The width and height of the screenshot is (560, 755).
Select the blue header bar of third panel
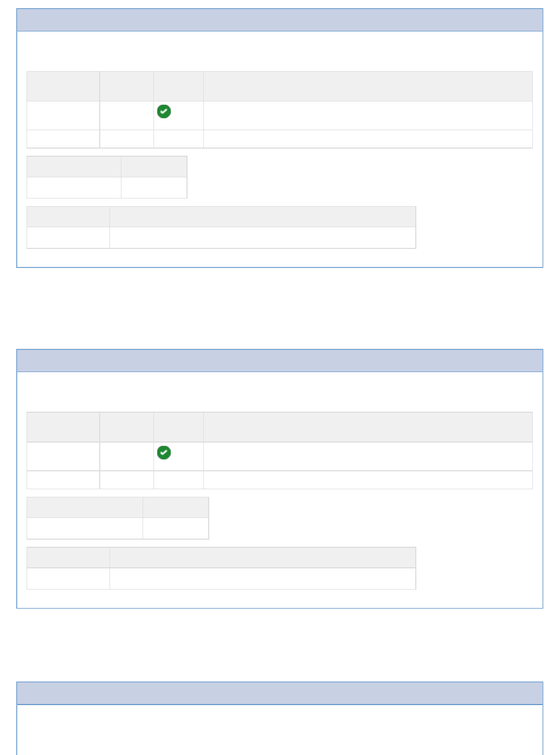coord(280,693)
